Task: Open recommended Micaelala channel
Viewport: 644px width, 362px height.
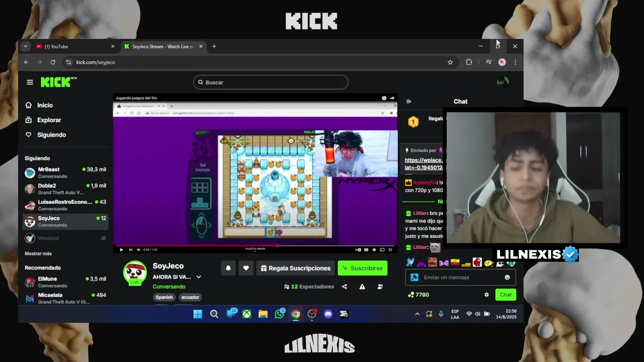Action: pos(65,298)
